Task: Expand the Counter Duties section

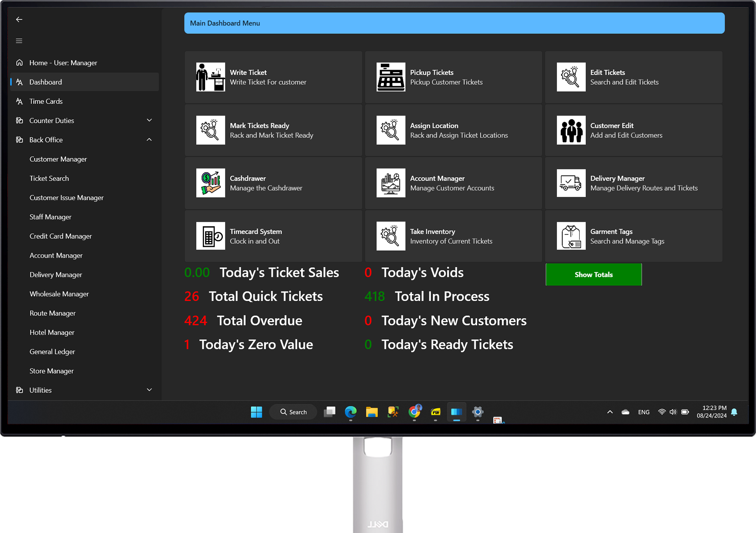Action: tap(149, 120)
